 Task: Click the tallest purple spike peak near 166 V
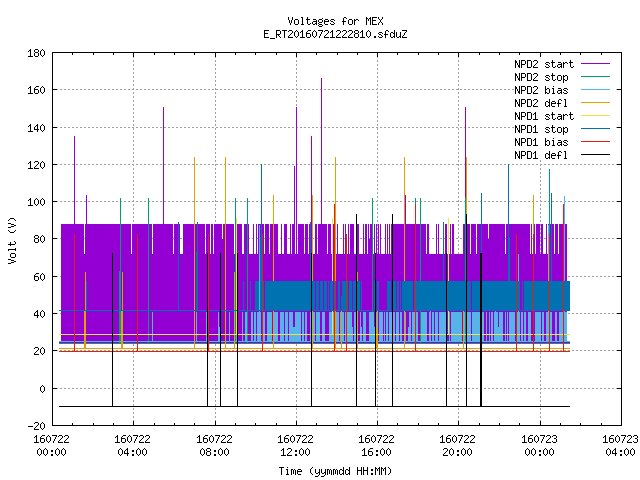[x=321, y=79]
